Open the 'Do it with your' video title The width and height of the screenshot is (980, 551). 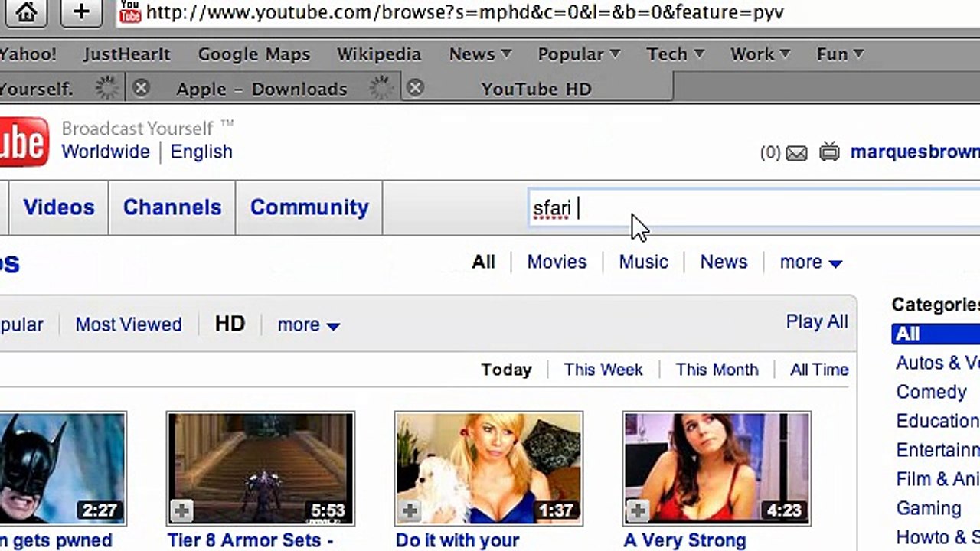tap(457, 540)
